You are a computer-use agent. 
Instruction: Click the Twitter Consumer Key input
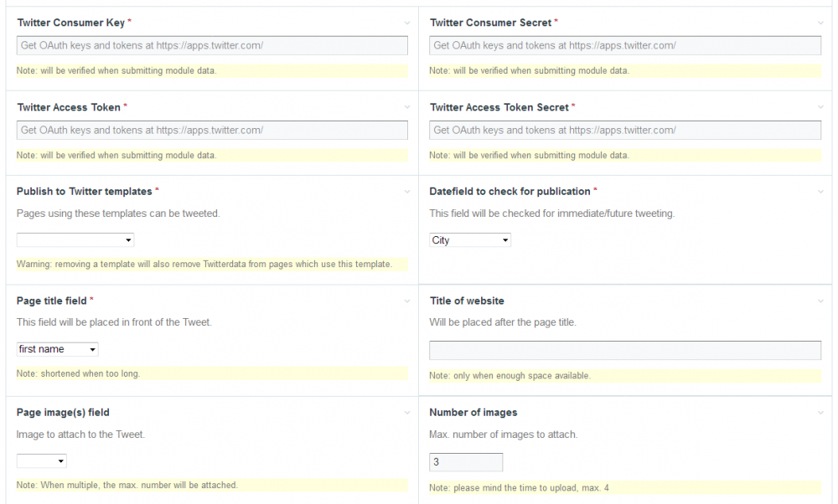pos(212,46)
